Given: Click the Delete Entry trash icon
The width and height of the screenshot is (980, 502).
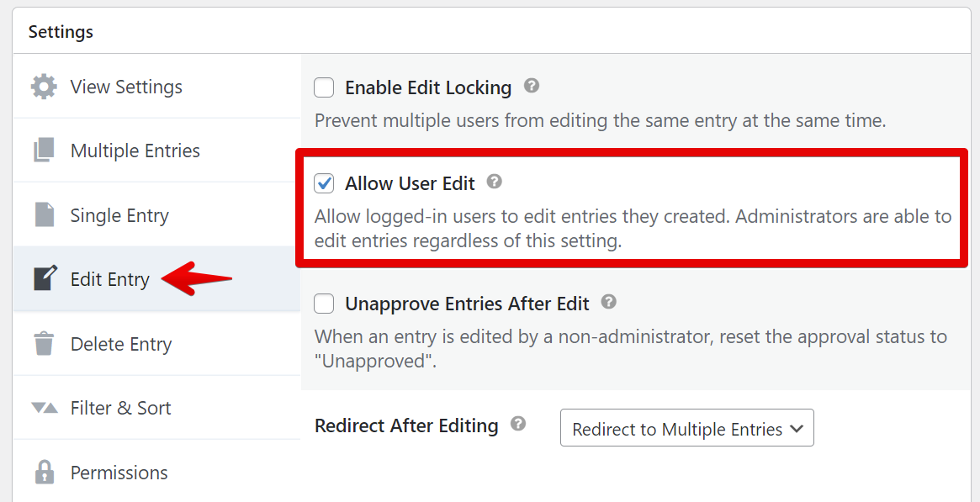Looking at the screenshot, I should 44,344.
